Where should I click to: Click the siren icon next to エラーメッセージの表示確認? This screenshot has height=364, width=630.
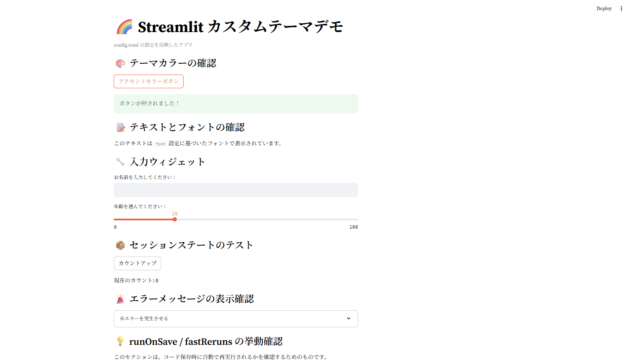tap(120, 299)
